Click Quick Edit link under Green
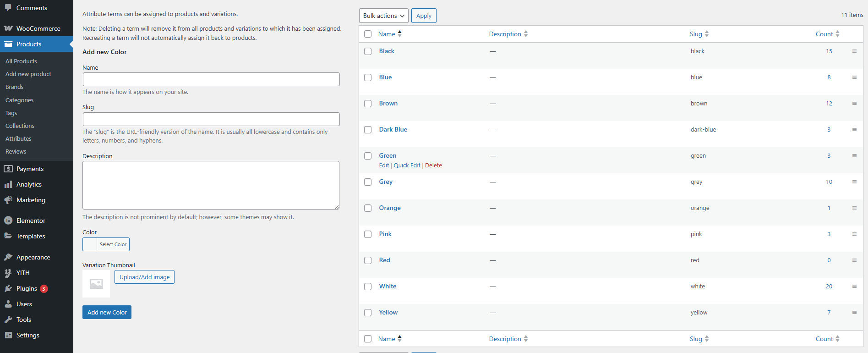 click(407, 165)
